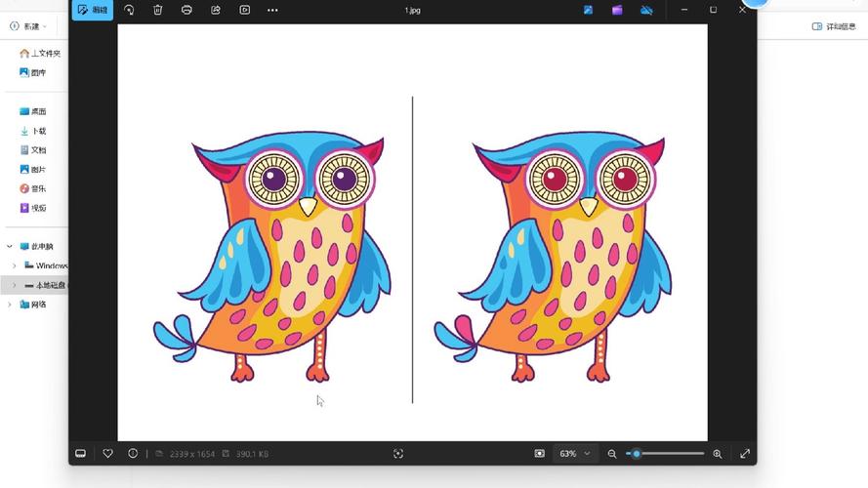Share the photo via the share icon
Screen dimensions: 868x488
click(216, 10)
